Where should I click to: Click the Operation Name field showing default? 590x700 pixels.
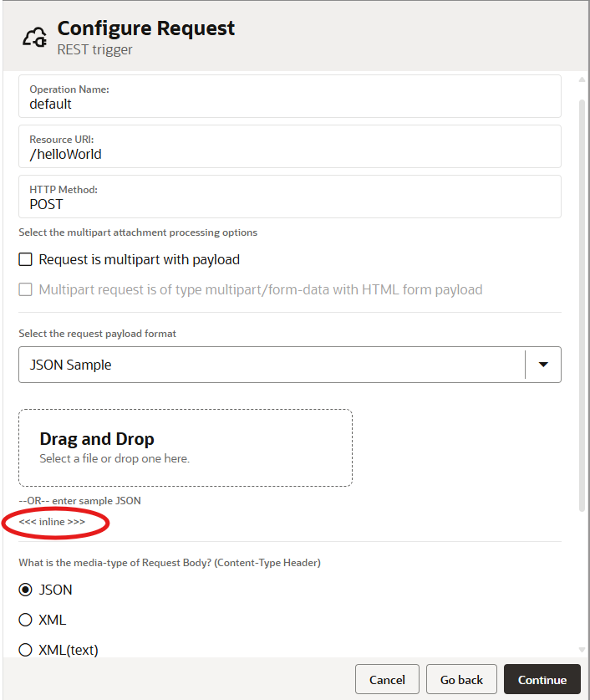pyautogui.click(x=289, y=96)
